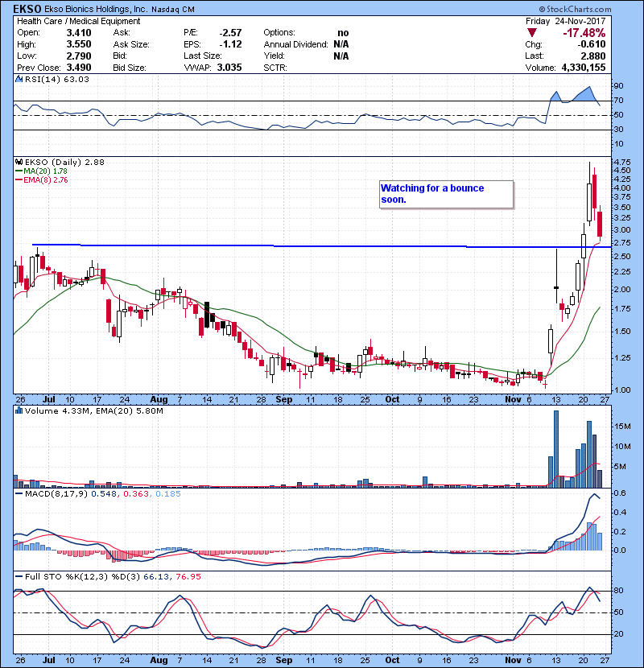Click the 'Volume 4.33M, EMA(20) 5.80M' label
The width and height of the screenshot is (644, 668).
click(93, 410)
